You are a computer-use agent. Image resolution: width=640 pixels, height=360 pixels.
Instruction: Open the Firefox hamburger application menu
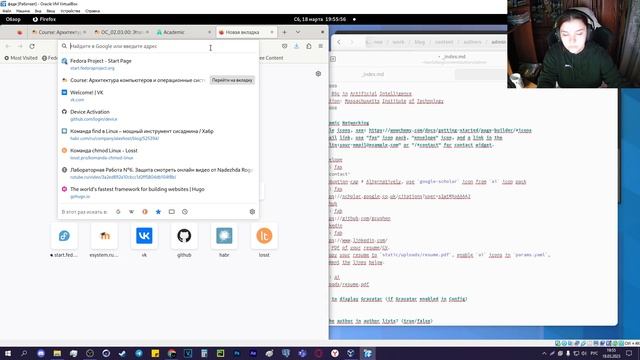pyautogui.click(x=321, y=47)
